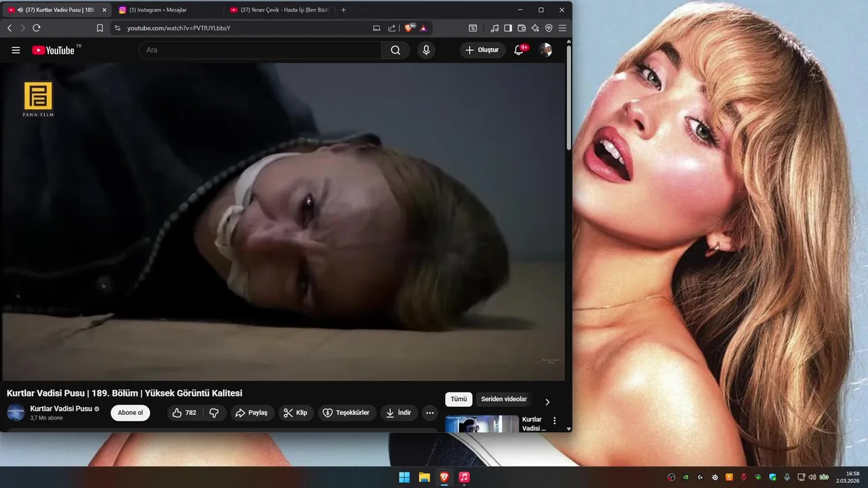The height and width of the screenshot is (488, 868).
Task: Click the youtube.com address bar URL
Action: (x=179, y=28)
